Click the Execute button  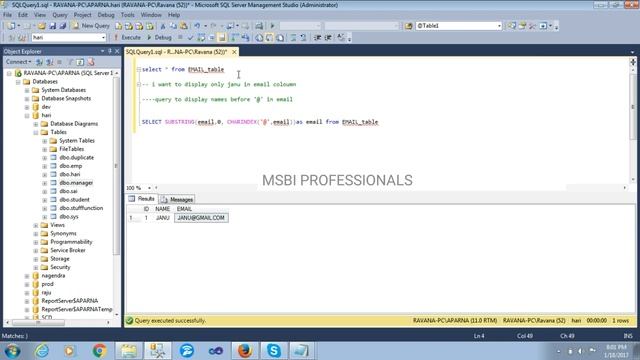pyautogui.click(x=127, y=38)
